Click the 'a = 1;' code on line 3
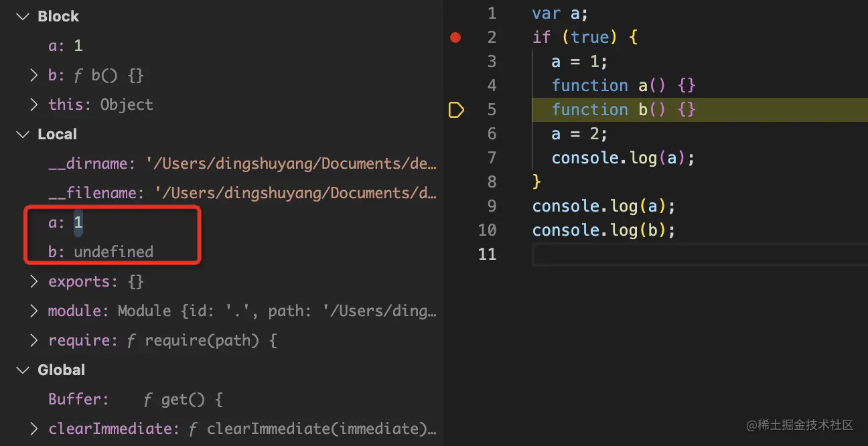Viewport: 868px width, 446px height. click(579, 62)
